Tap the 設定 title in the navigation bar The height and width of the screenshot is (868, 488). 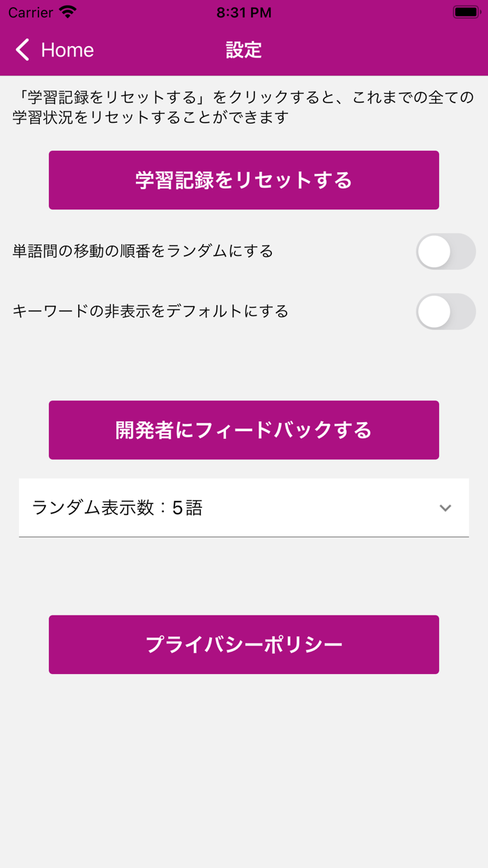[243, 50]
